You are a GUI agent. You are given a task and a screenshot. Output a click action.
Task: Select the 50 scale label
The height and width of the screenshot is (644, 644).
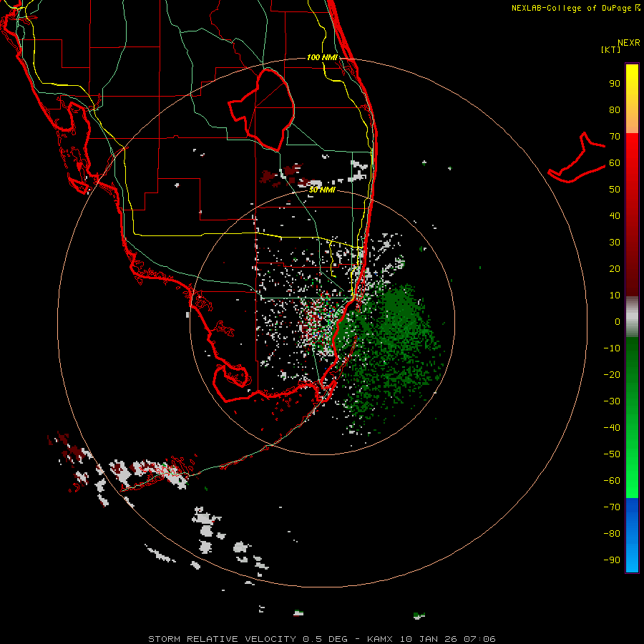point(615,190)
